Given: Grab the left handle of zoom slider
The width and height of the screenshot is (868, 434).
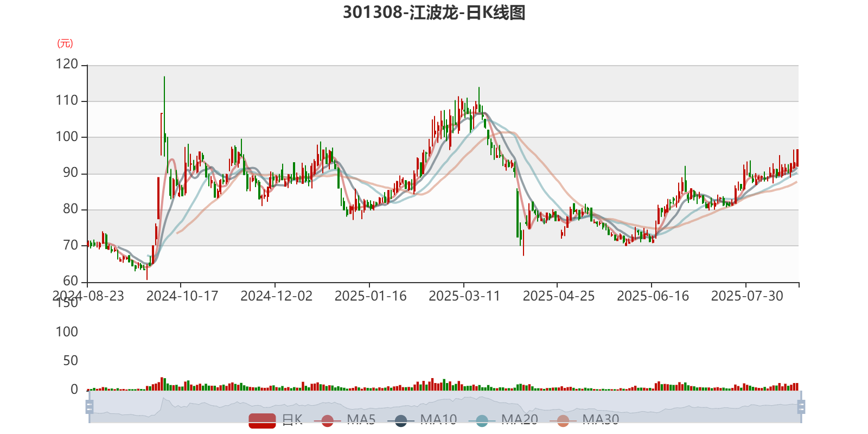Looking at the screenshot, I should (90, 407).
